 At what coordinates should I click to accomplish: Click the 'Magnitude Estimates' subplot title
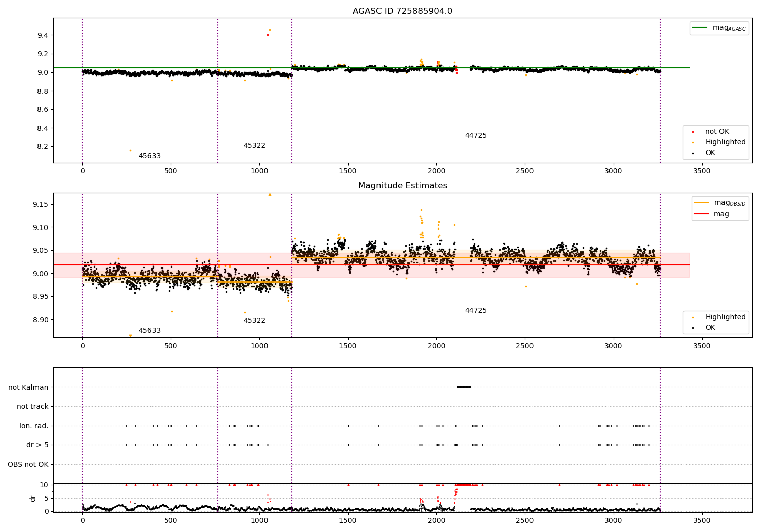(x=402, y=186)
